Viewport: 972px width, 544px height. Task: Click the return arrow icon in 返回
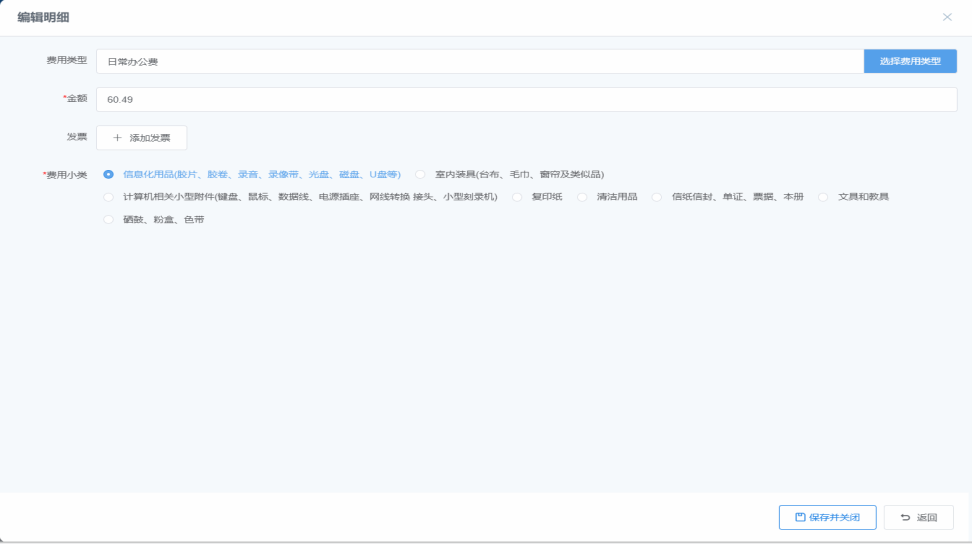pos(905,517)
